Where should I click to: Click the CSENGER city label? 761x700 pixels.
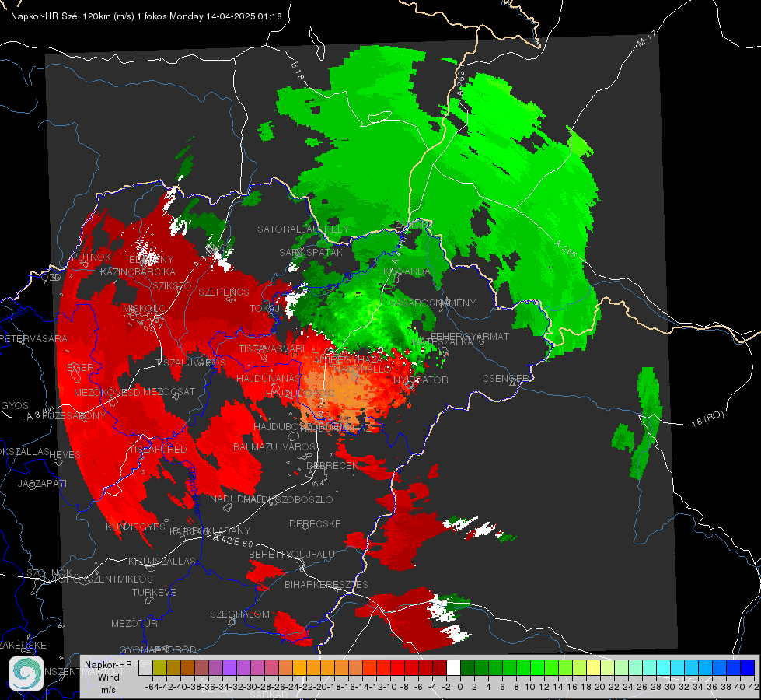tap(505, 379)
